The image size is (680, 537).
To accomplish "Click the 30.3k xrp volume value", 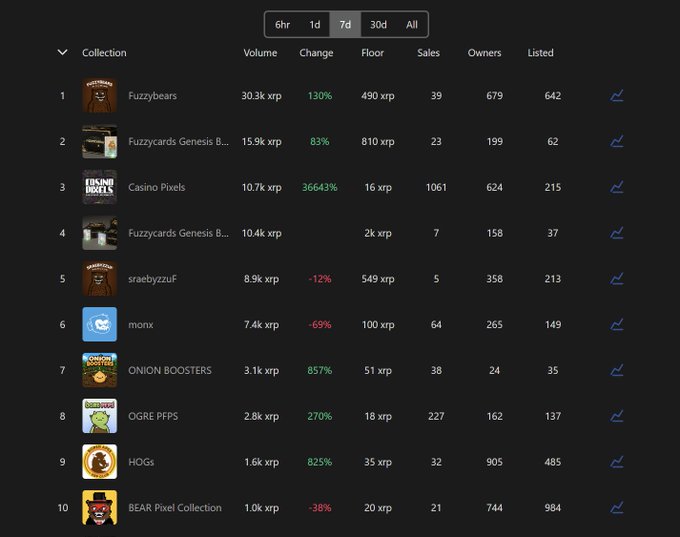I will click(262, 96).
